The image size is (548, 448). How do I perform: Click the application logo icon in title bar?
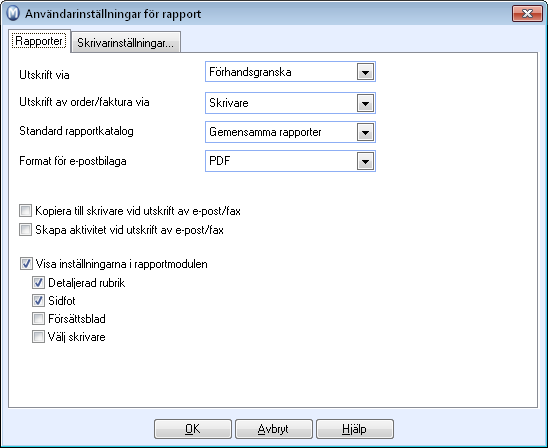[14, 14]
